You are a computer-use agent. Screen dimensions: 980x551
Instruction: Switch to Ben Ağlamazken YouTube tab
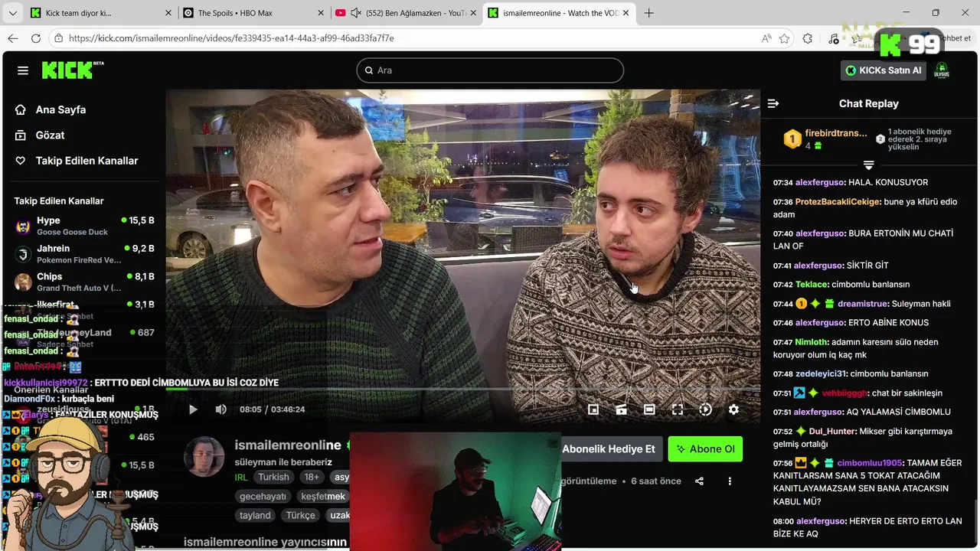coord(406,13)
